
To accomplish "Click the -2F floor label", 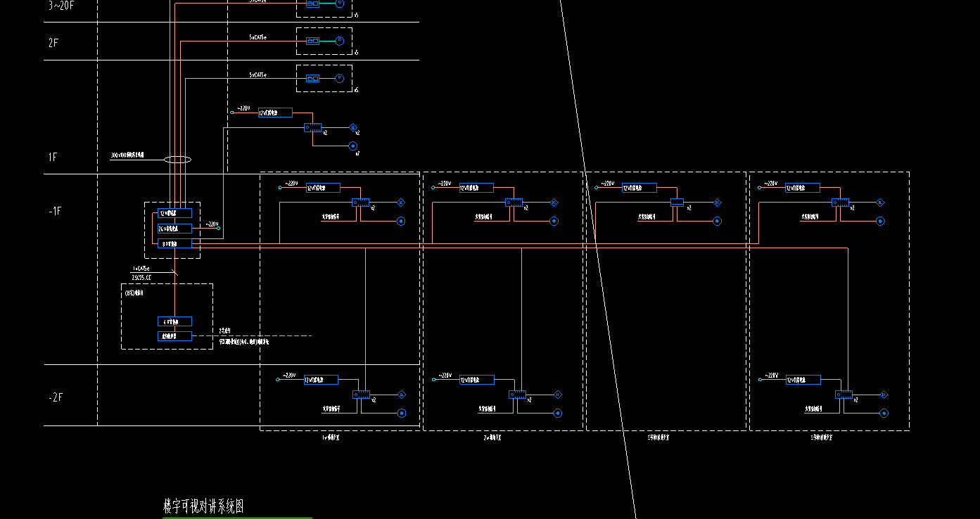I will tap(56, 397).
